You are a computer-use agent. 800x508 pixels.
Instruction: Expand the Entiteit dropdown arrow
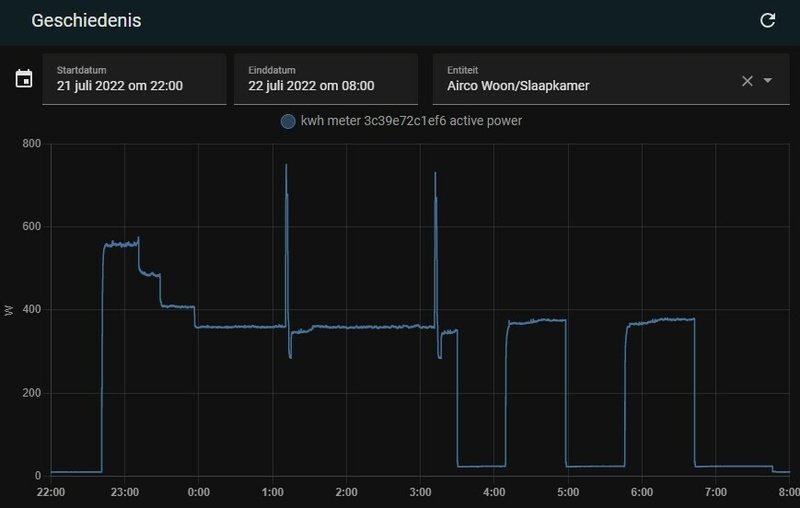tap(767, 81)
